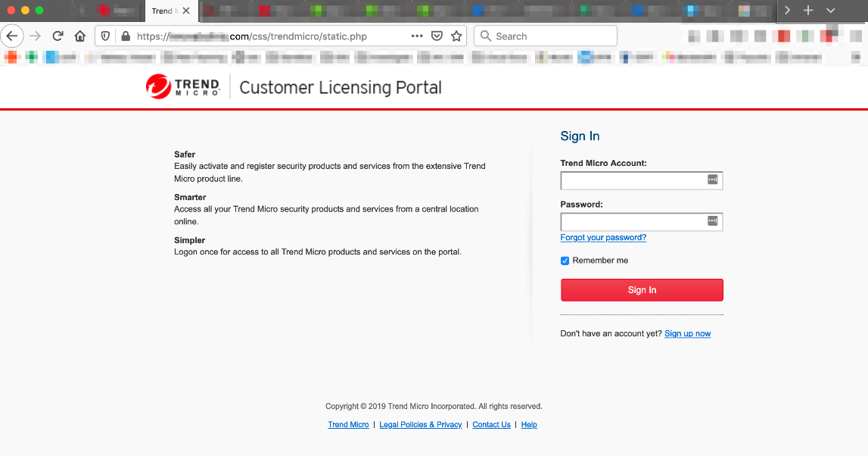Screen dimensions: 868x456
Task: Reload the page with refresh icon
Action: pyautogui.click(x=58, y=36)
